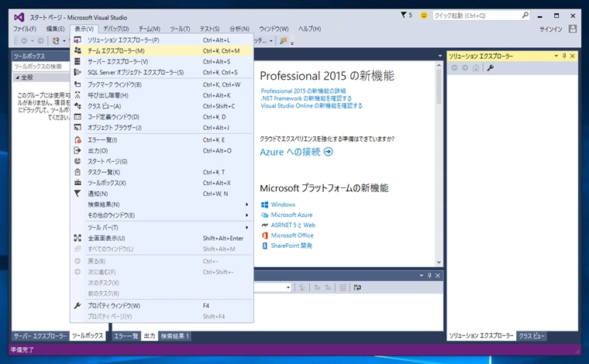Click the Start Page menu icon
Image resolution: width=589 pixels, height=364 pixels.
77,161
